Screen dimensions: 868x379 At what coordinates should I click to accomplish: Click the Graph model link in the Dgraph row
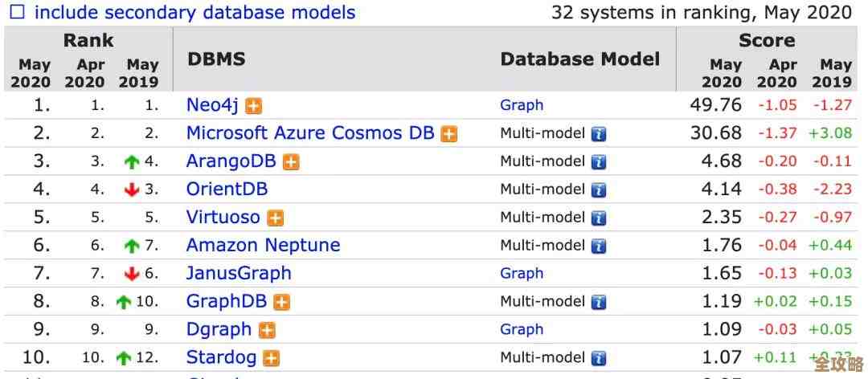pyautogui.click(x=522, y=330)
